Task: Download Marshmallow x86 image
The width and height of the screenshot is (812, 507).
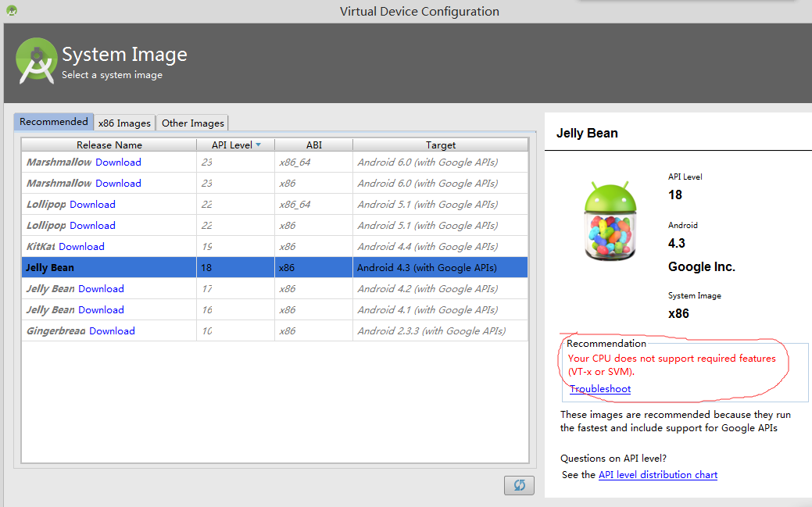Action: (118, 184)
